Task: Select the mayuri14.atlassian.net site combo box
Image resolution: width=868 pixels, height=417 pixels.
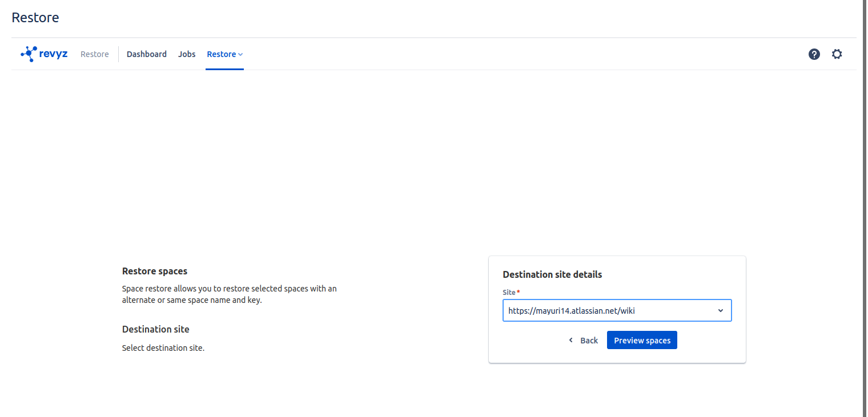Action: pos(605,311)
